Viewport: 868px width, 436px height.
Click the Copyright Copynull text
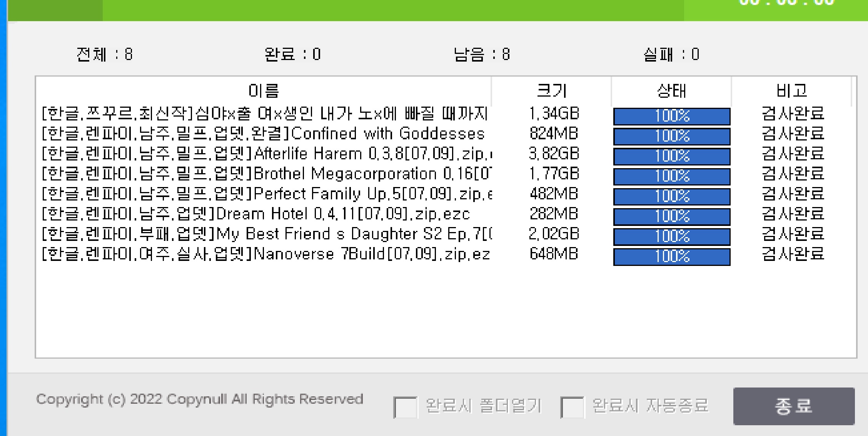[199, 399]
